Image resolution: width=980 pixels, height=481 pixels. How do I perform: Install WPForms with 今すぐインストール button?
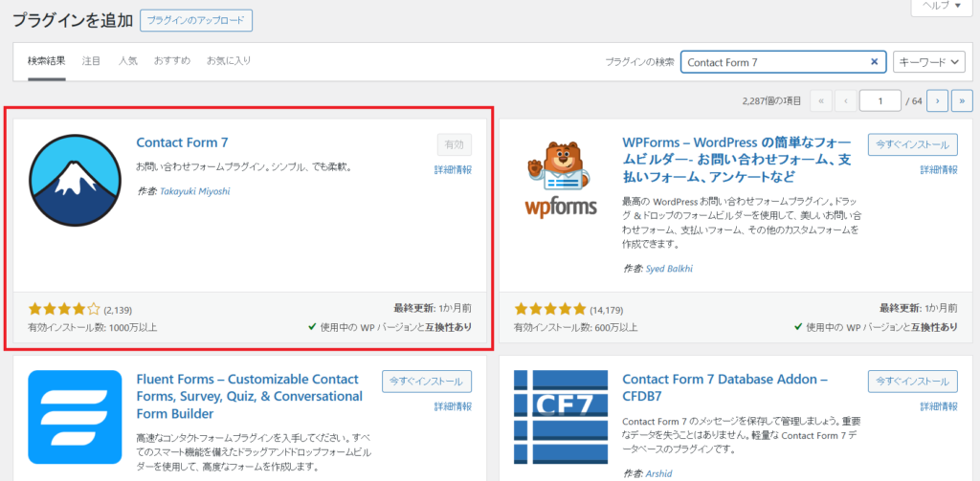tap(912, 144)
